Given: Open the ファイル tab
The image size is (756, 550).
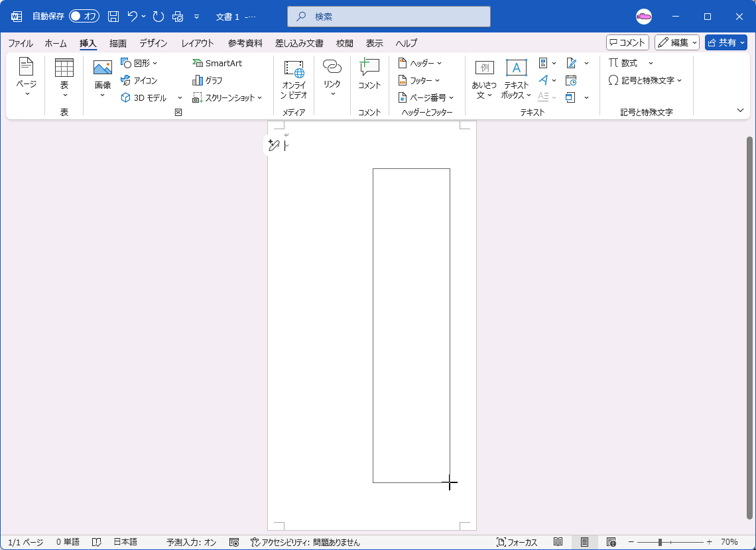Looking at the screenshot, I should coord(21,43).
